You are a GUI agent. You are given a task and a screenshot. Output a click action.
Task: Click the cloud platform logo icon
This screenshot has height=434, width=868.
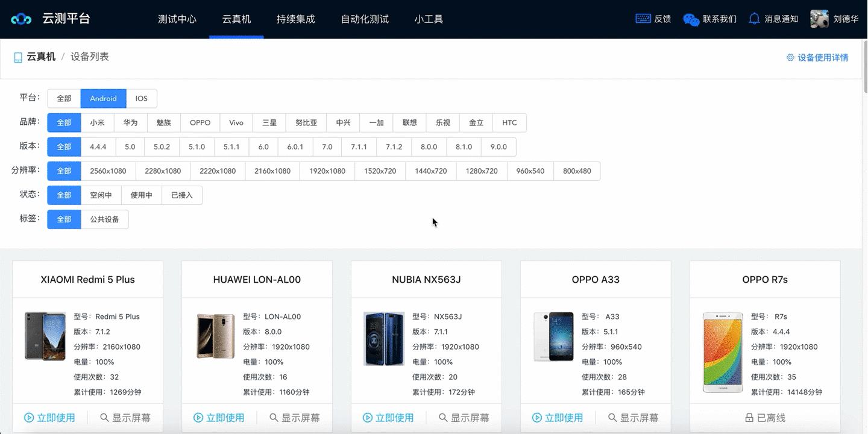pos(21,19)
